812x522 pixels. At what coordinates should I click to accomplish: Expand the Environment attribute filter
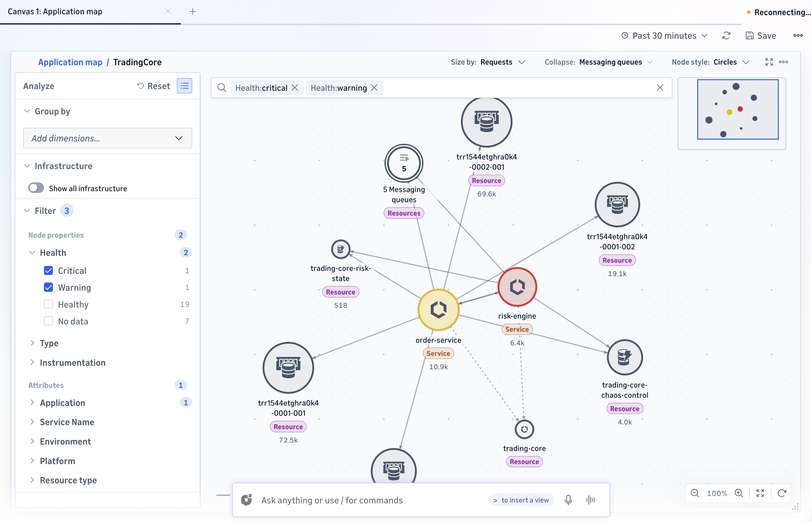point(32,441)
